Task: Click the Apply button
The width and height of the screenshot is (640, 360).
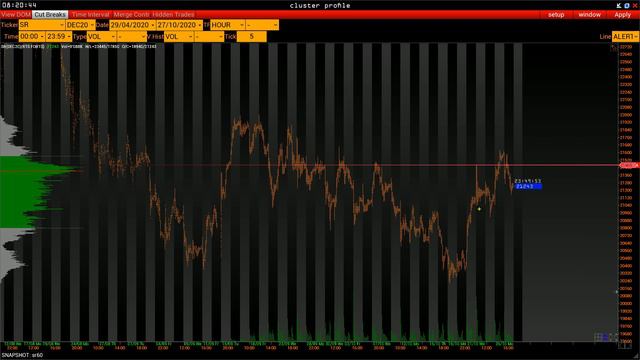Action: pos(622,15)
